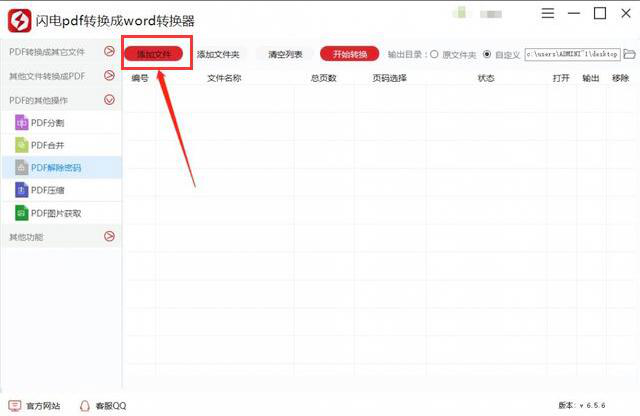Click the 移除 column header
Viewport: 640px width, 416px height.
[x=620, y=78]
